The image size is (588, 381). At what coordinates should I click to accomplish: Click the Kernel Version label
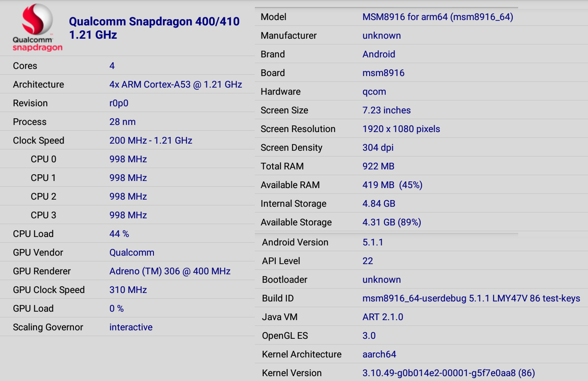point(292,373)
